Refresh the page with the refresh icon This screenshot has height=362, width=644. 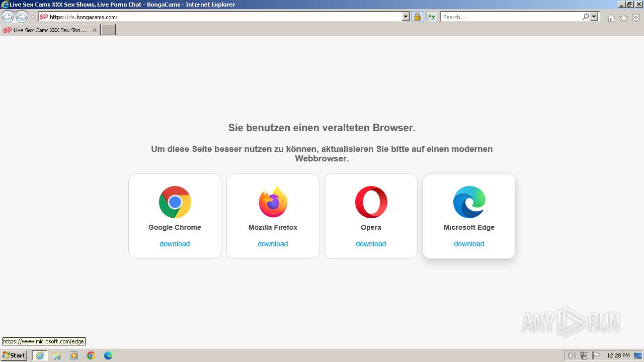click(432, 17)
